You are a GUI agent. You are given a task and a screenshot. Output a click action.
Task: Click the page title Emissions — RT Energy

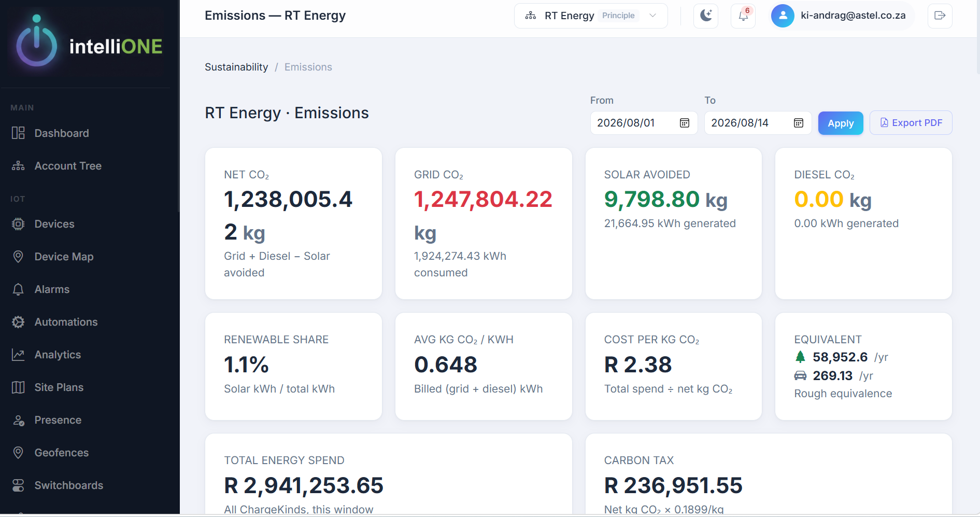point(275,16)
